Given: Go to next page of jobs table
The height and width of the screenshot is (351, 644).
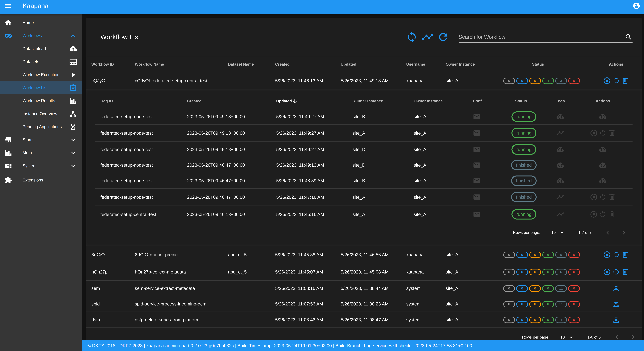Looking at the screenshot, I should [624, 233].
